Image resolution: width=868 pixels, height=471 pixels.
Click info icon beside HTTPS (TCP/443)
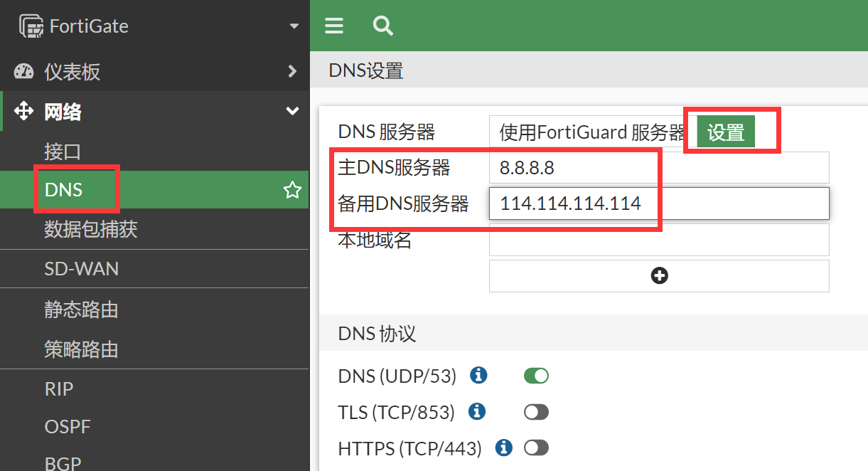click(x=504, y=448)
